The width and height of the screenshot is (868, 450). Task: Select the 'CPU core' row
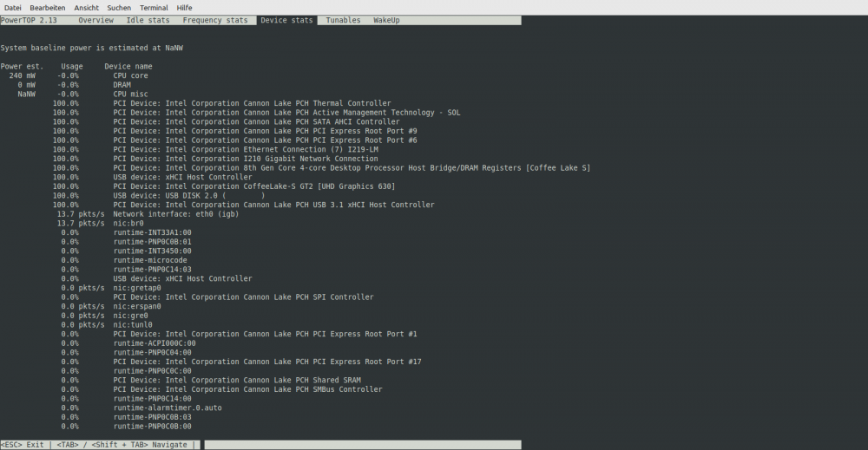click(x=79, y=75)
